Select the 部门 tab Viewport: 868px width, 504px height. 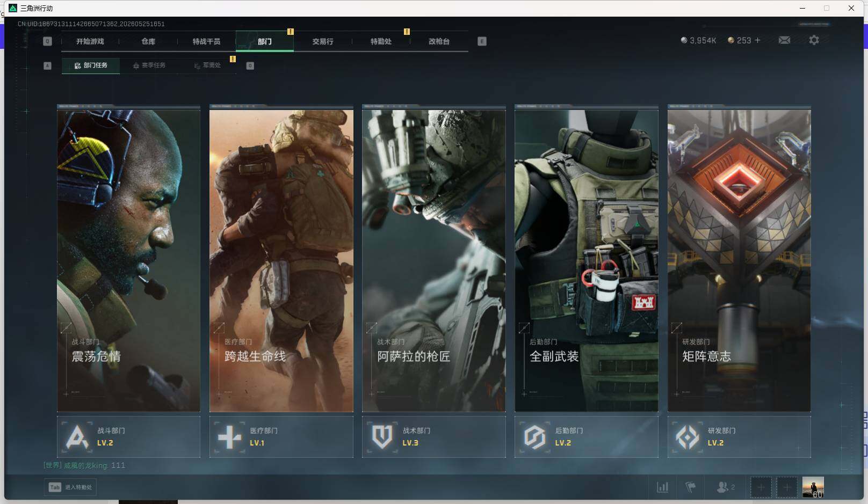tap(265, 41)
